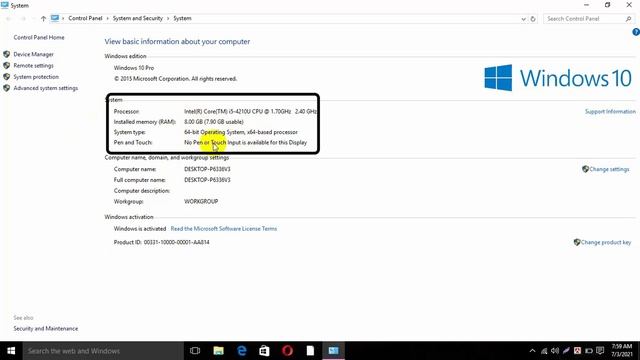Click the 64-bit Operating System text
The width and height of the screenshot is (640, 360).
point(241,132)
